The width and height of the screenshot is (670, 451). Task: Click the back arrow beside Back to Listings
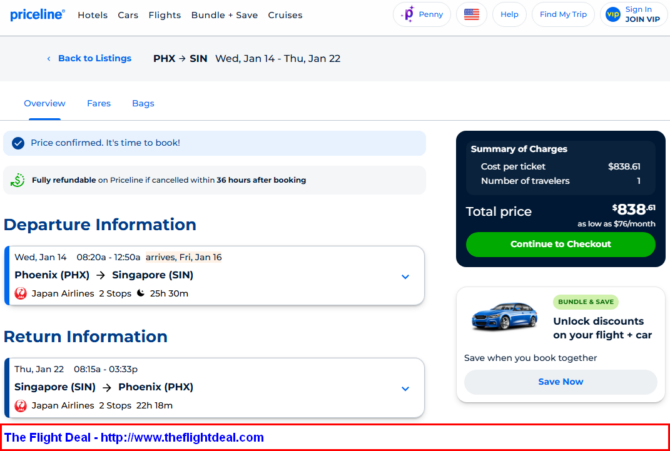point(49,59)
